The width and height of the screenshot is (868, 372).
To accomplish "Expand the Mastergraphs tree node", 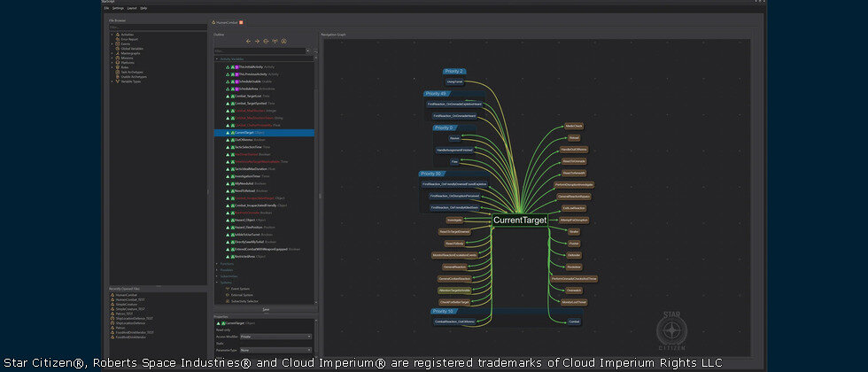I will coord(112,52).
